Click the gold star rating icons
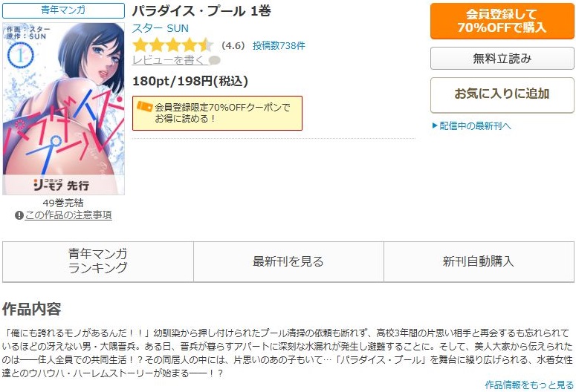576x392 pixels. point(172,45)
